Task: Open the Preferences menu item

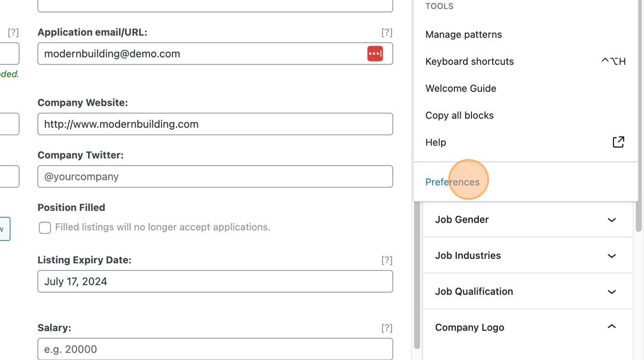Action: pyautogui.click(x=453, y=182)
